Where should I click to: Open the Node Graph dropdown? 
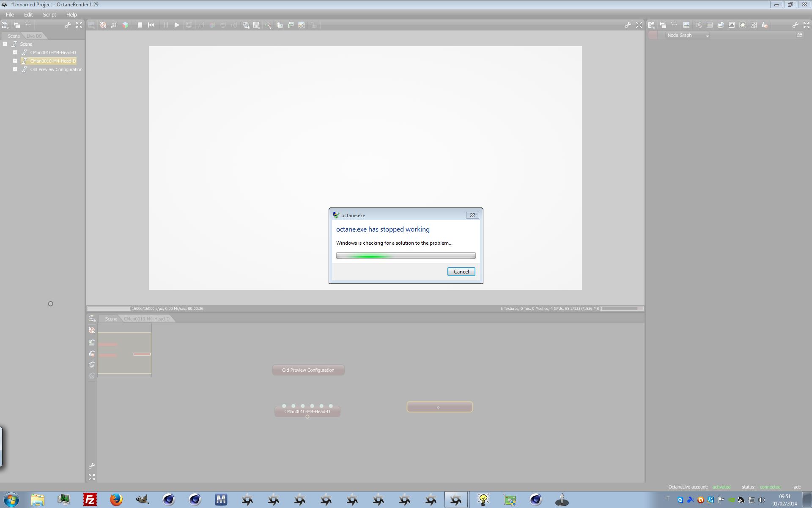click(x=688, y=36)
